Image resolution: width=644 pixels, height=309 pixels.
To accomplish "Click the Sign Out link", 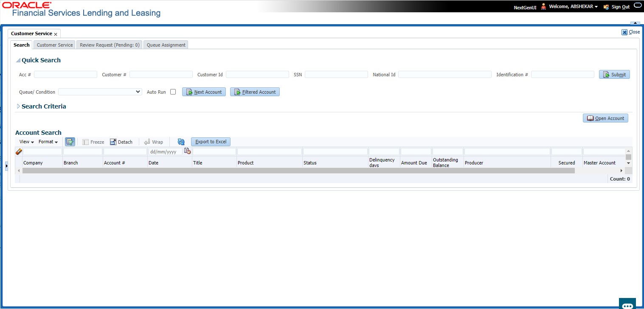I will [621, 7].
